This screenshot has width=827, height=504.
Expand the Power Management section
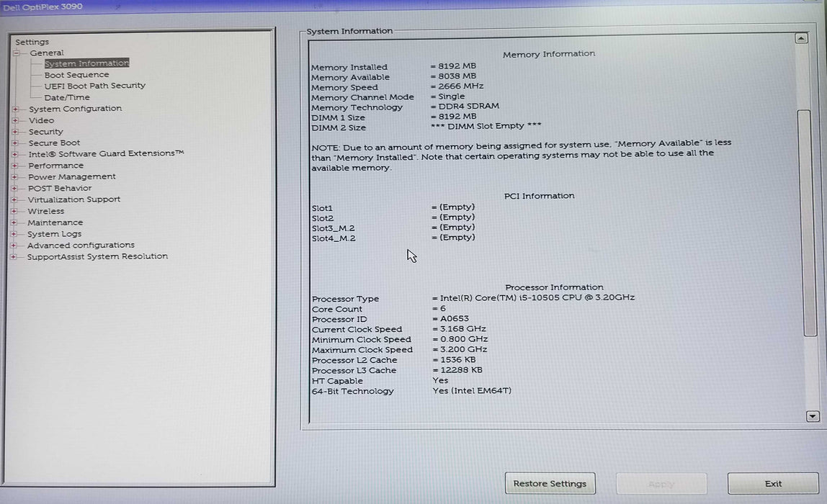coord(15,176)
